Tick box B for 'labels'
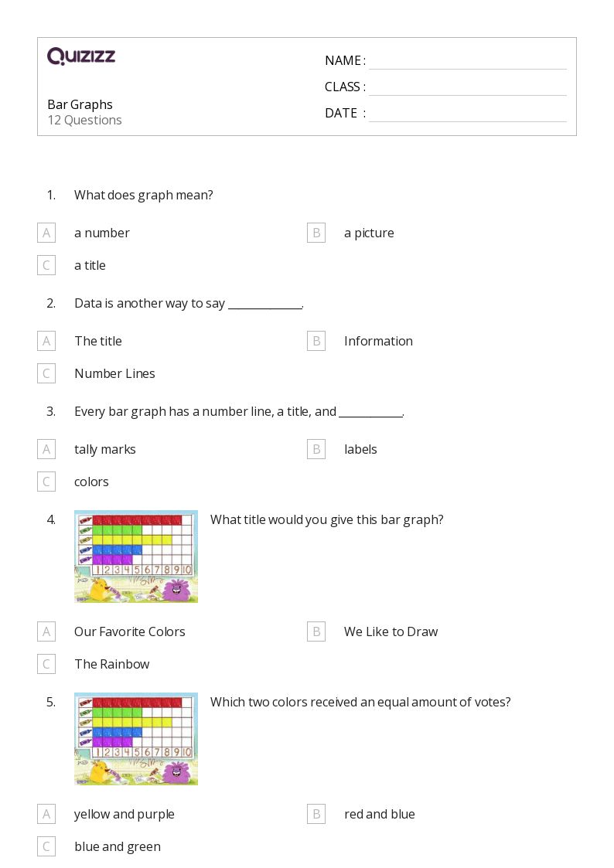 pos(316,449)
